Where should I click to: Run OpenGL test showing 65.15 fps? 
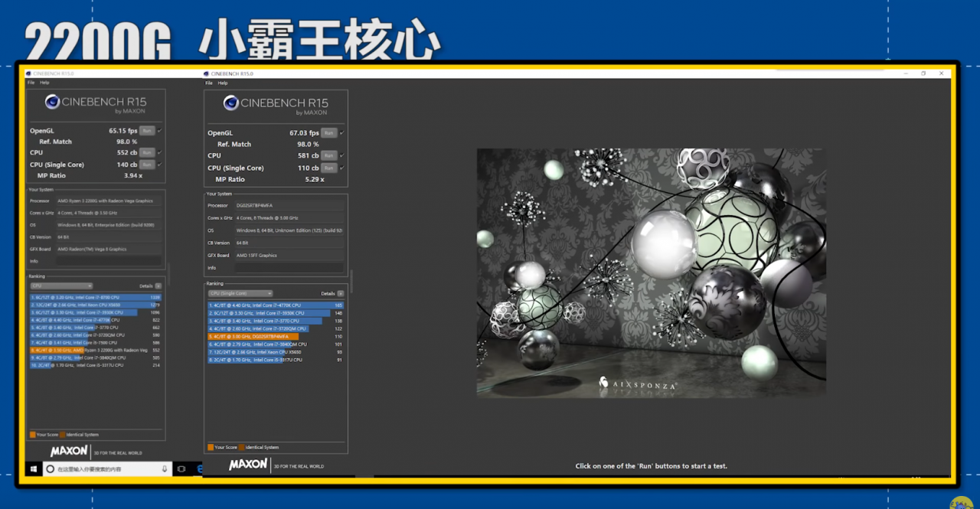coord(147,131)
